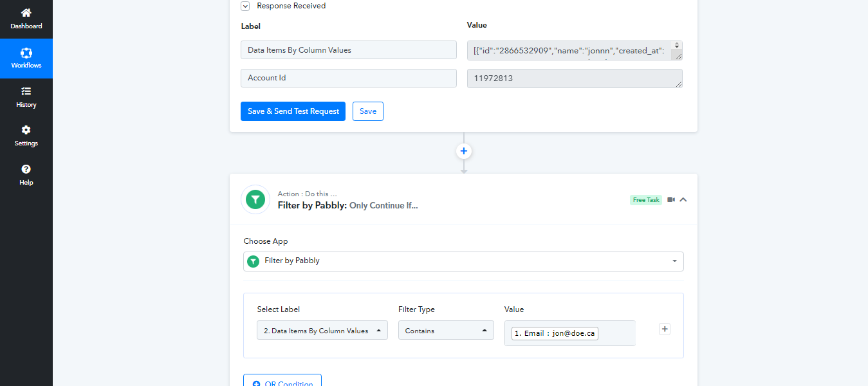Click the Data Items By Column Values label field
Image resolution: width=868 pixels, height=386 pixels.
349,50
